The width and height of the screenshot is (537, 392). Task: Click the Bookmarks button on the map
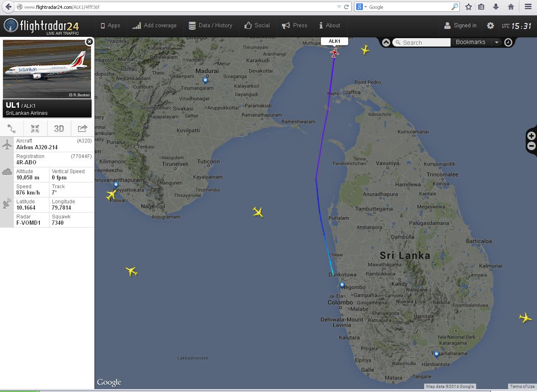pos(470,42)
